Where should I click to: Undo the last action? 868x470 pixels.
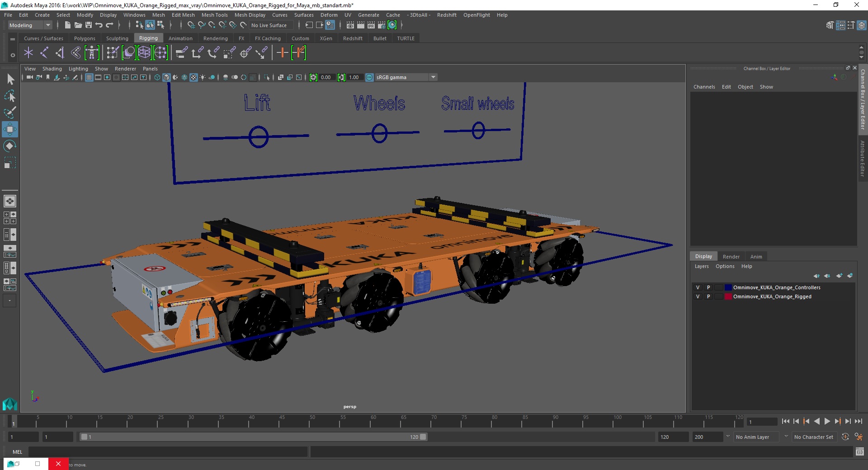coord(99,25)
